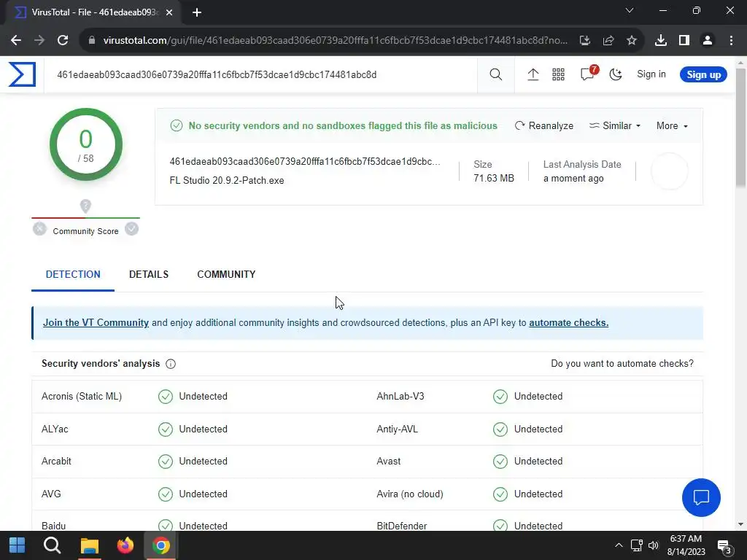
Task: Click the info icon beside Security vendors' analysis
Action: tap(171, 364)
